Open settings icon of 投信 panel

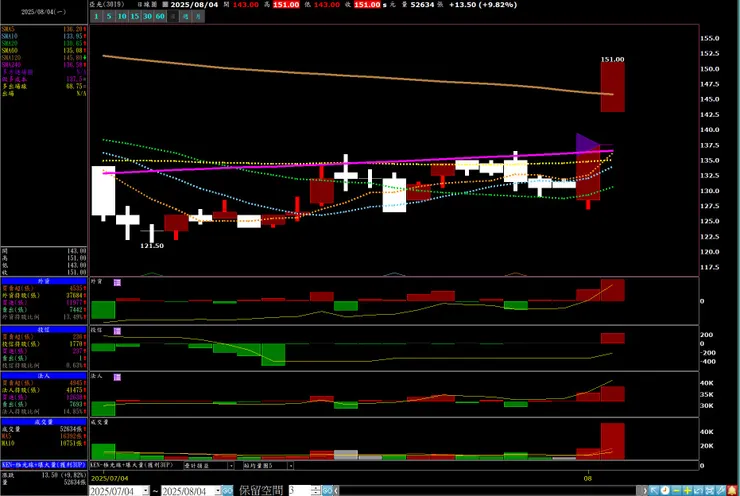tap(117, 331)
